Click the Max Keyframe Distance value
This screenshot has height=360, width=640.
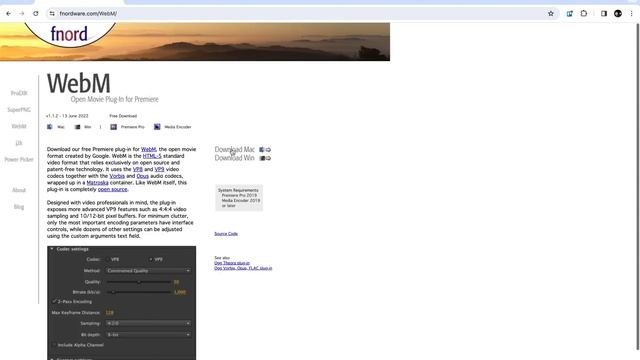[109, 313]
